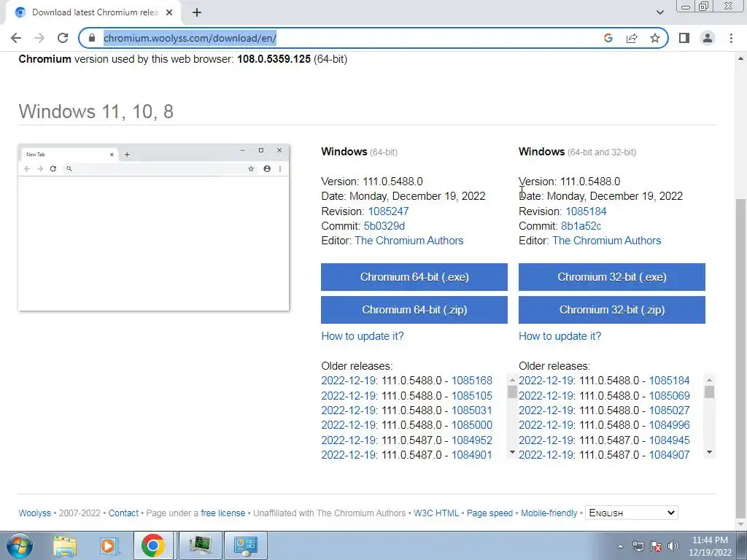Open older release 1085000
The image size is (747, 560).
(472, 425)
